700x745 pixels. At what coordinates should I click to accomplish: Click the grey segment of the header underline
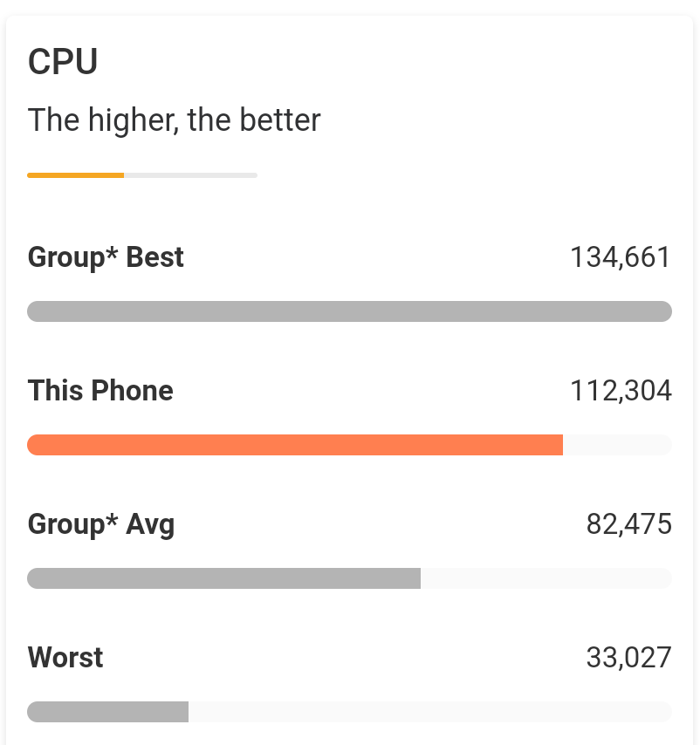[x=190, y=175]
